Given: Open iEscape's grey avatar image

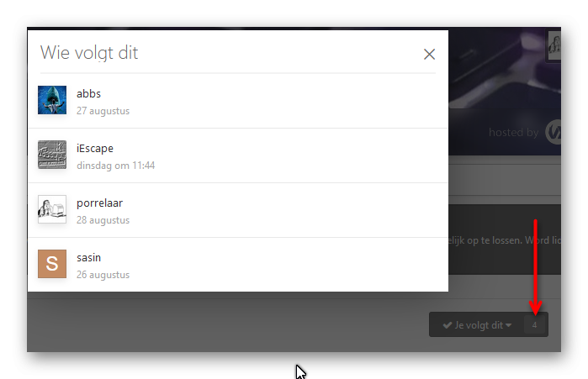Looking at the screenshot, I should point(52,155).
